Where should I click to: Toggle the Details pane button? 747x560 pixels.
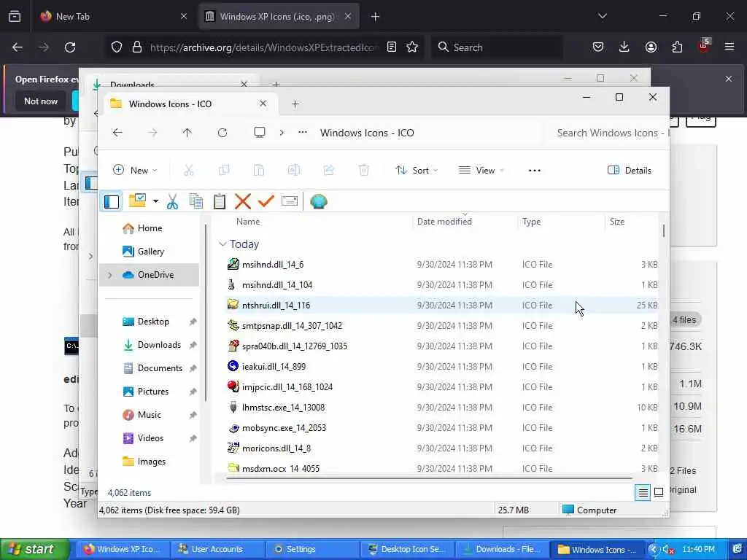click(x=630, y=170)
